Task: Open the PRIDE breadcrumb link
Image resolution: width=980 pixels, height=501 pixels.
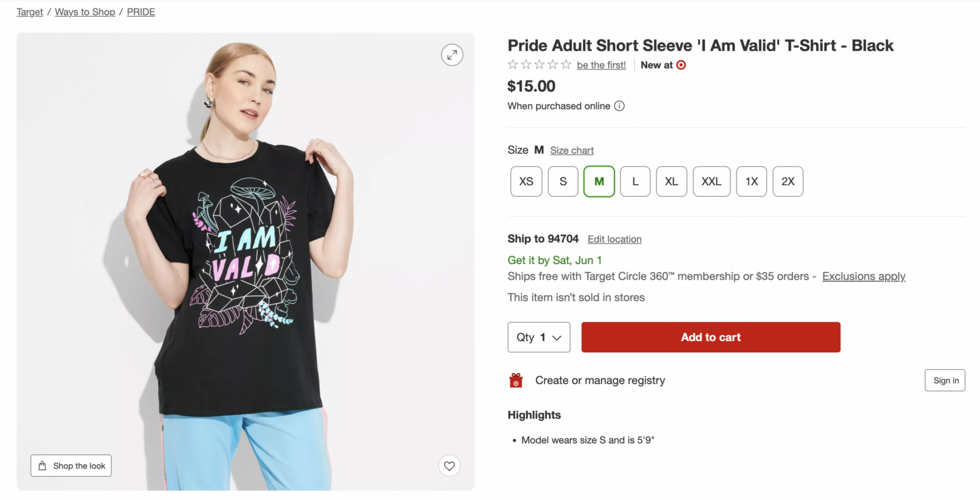Action: [x=141, y=12]
